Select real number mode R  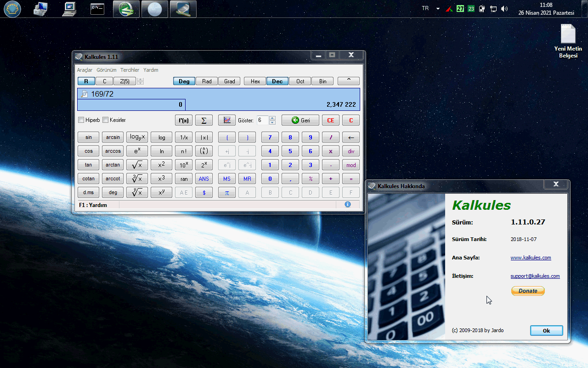click(x=86, y=81)
